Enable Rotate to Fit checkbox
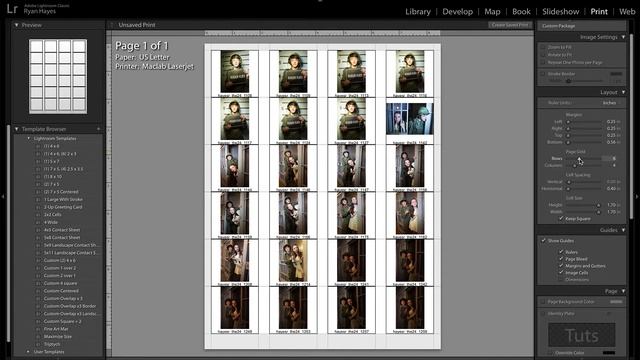The image size is (640, 360). [x=543, y=55]
